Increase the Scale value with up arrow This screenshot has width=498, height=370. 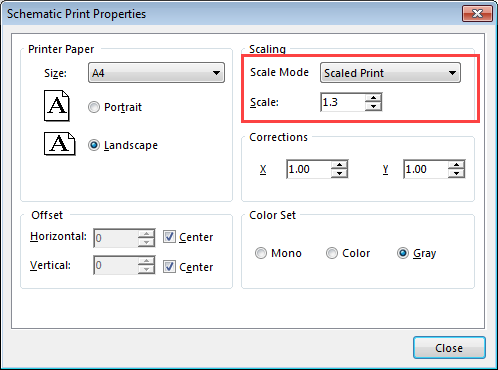[373, 98]
